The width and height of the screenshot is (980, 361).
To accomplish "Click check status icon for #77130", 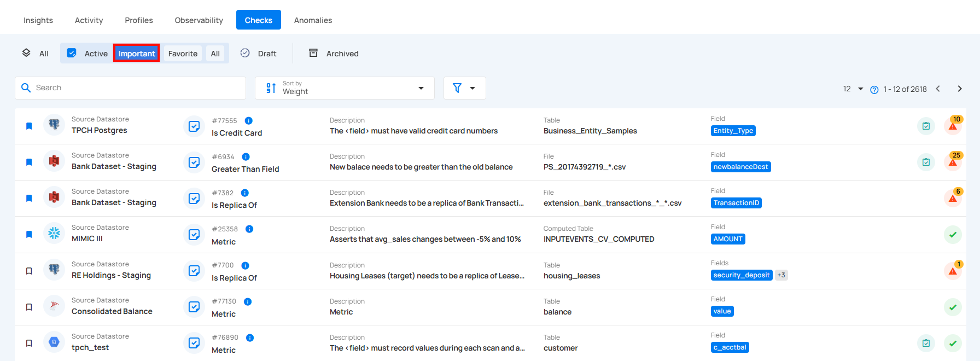I will point(194,307).
